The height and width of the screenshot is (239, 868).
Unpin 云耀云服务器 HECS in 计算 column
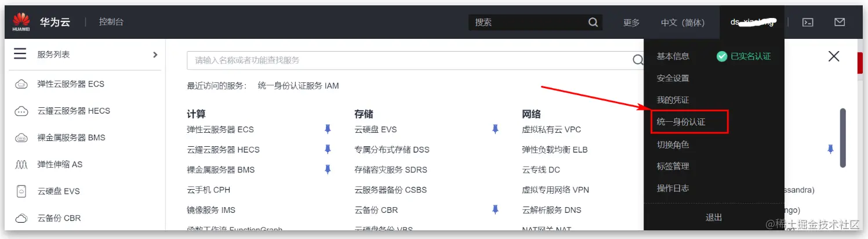click(328, 150)
